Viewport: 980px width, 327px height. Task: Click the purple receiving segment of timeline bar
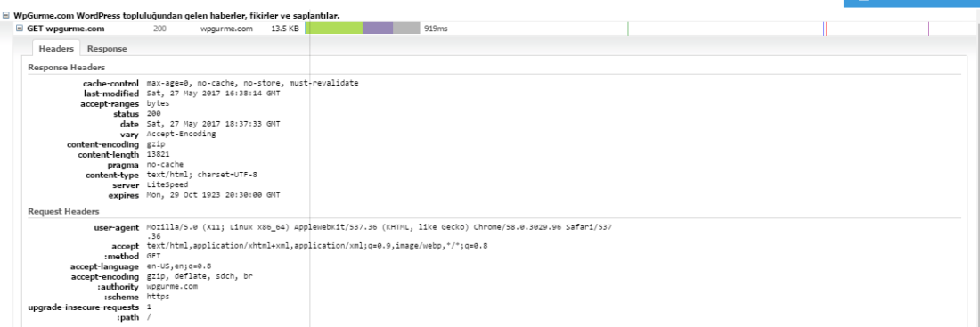(x=378, y=29)
